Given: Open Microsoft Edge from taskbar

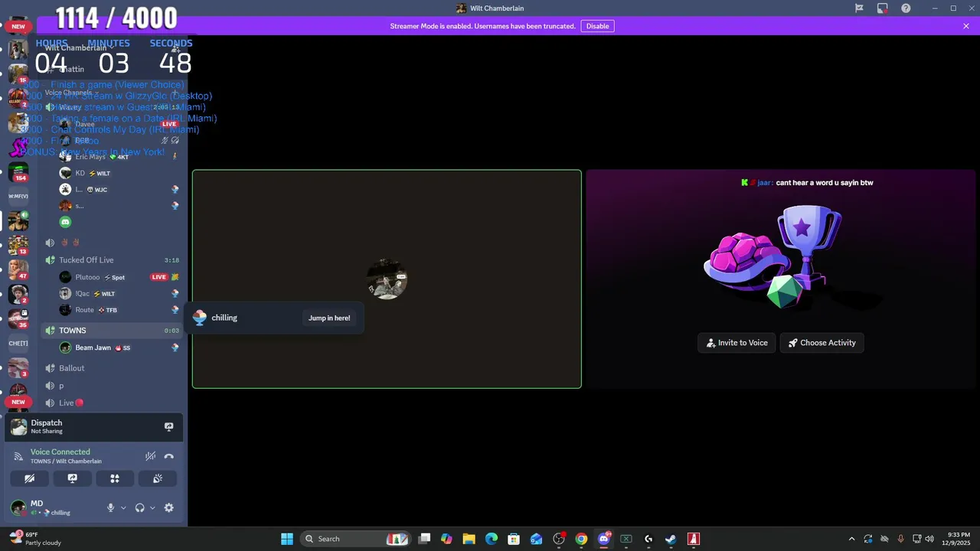Looking at the screenshot, I should coord(492,539).
